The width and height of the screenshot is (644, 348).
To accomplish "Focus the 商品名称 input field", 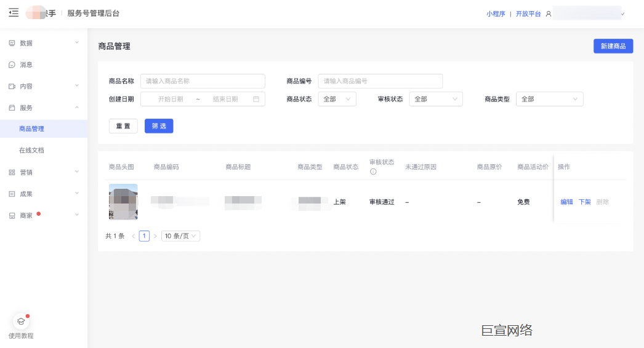I will pos(203,81).
